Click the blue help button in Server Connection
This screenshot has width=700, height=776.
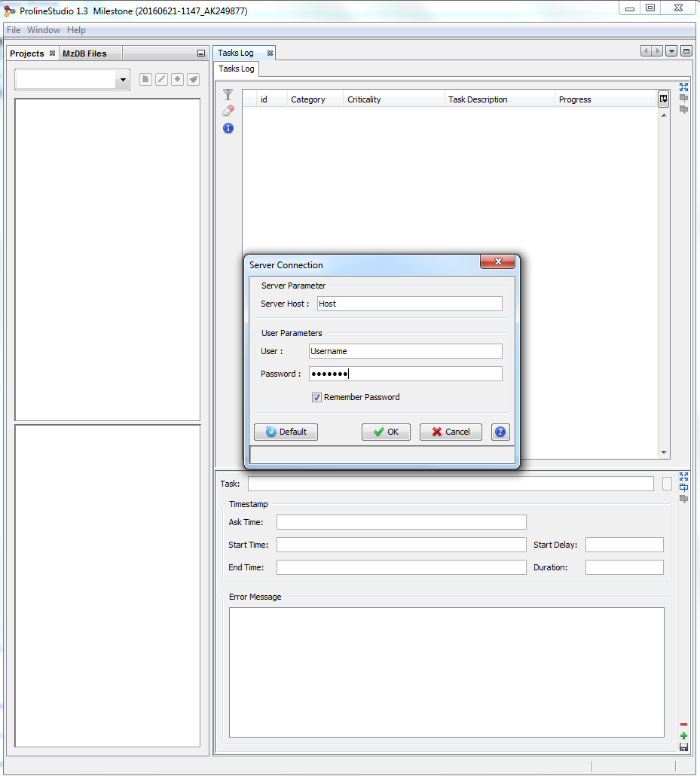tap(500, 432)
